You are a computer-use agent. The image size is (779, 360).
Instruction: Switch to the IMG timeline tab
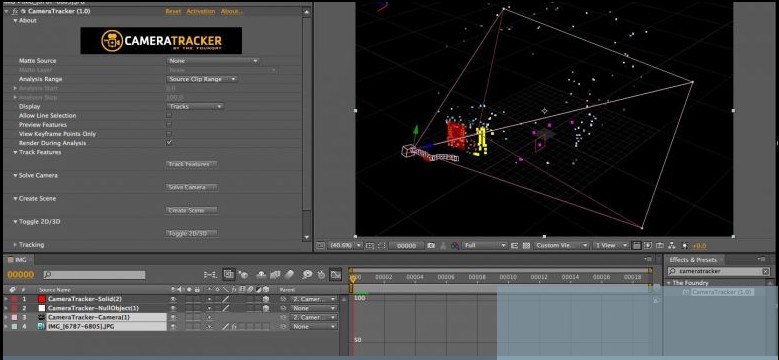tap(20, 260)
